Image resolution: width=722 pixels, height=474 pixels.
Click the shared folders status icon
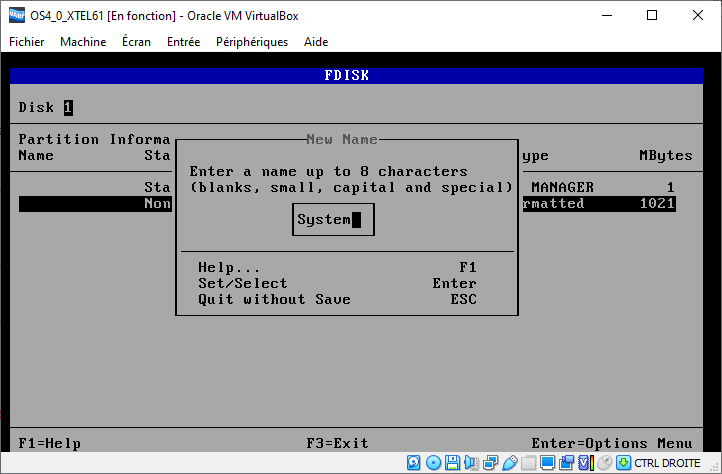[x=529, y=463]
